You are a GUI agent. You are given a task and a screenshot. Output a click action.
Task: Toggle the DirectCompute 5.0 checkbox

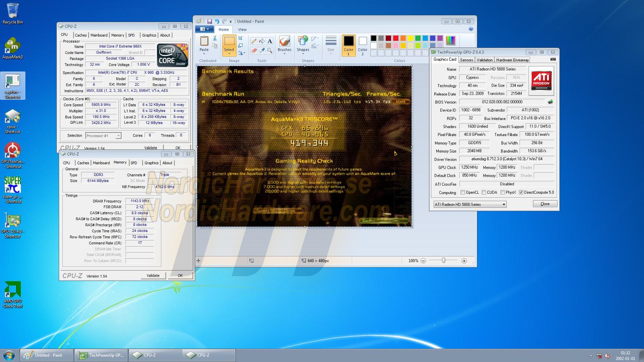pos(521,192)
